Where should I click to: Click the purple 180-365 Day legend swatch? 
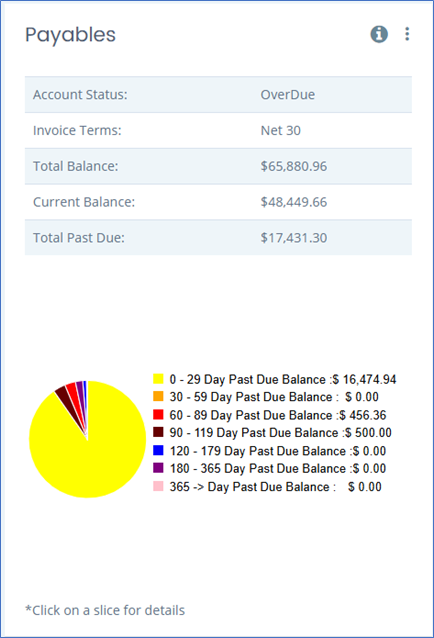click(x=158, y=468)
